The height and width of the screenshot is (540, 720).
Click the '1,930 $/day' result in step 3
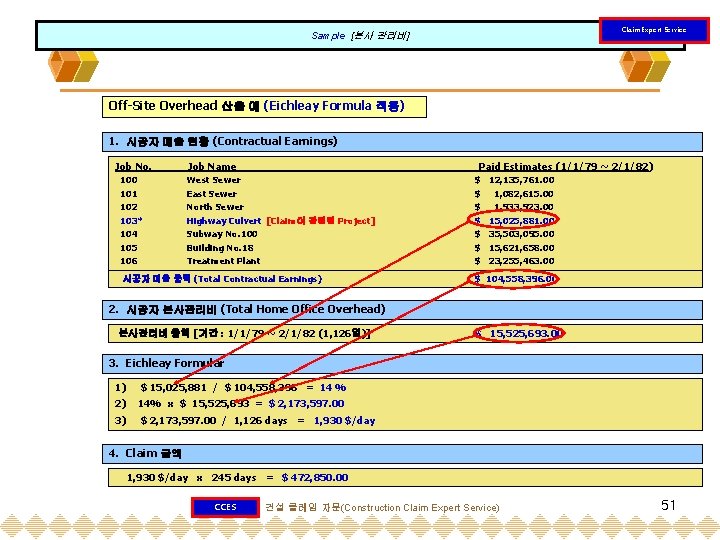coord(344,421)
